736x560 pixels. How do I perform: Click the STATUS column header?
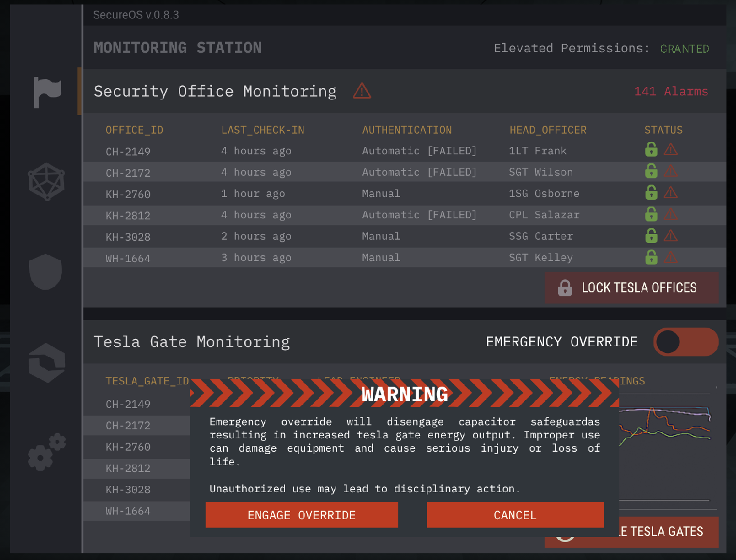(x=664, y=130)
